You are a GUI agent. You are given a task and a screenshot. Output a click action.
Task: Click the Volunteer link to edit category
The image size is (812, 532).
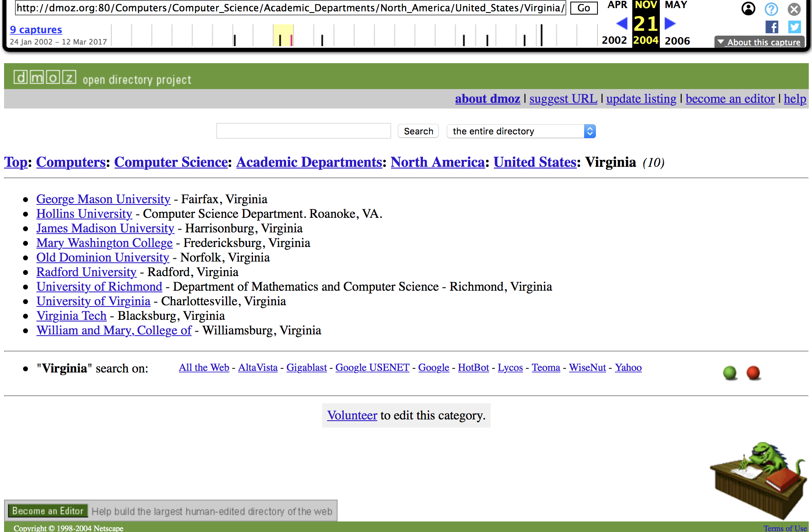(x=352, y=415)
